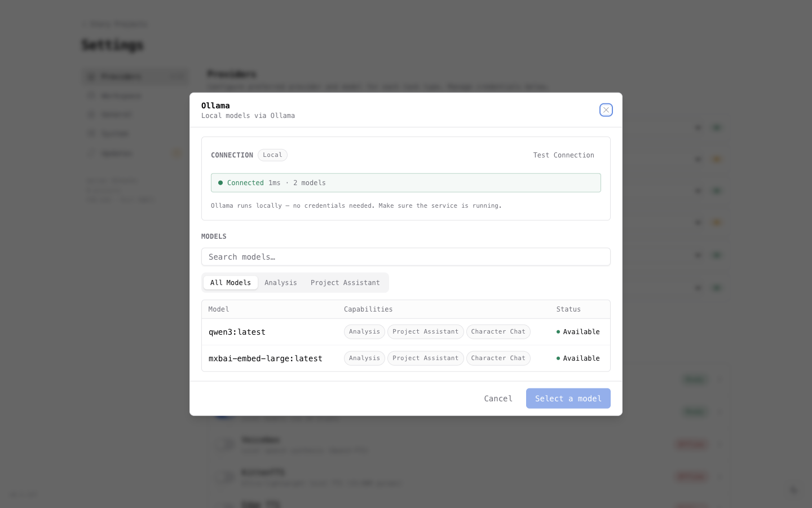Toggle Character Chat capability for qwen3:latest
The width and height of the screenshot is (812, 508).
click(x=498, y=332)
